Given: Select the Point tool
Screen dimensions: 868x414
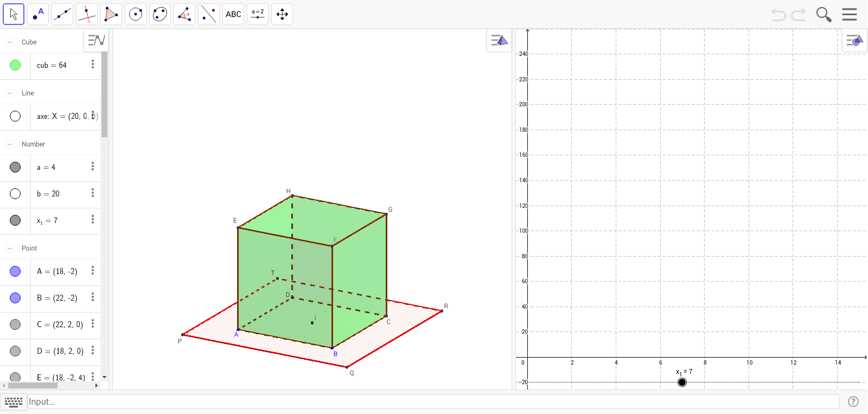Looking at the screenshot, I should click(38, 14).
